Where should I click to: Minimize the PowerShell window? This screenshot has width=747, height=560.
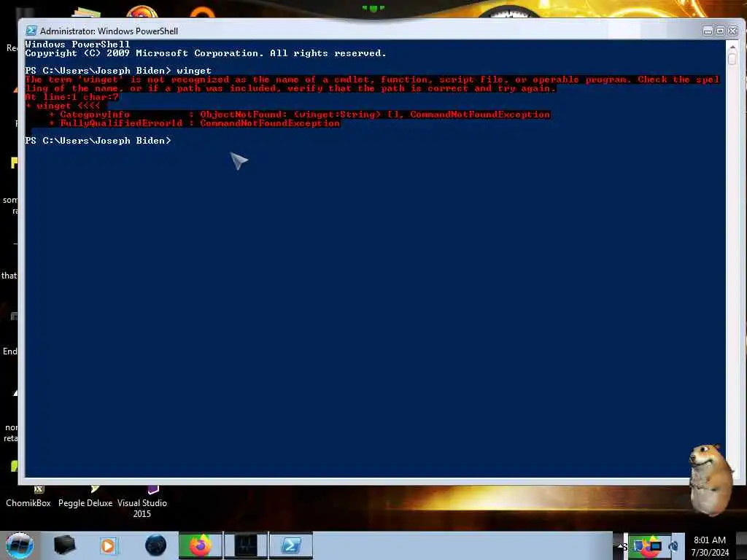[708, 31]
